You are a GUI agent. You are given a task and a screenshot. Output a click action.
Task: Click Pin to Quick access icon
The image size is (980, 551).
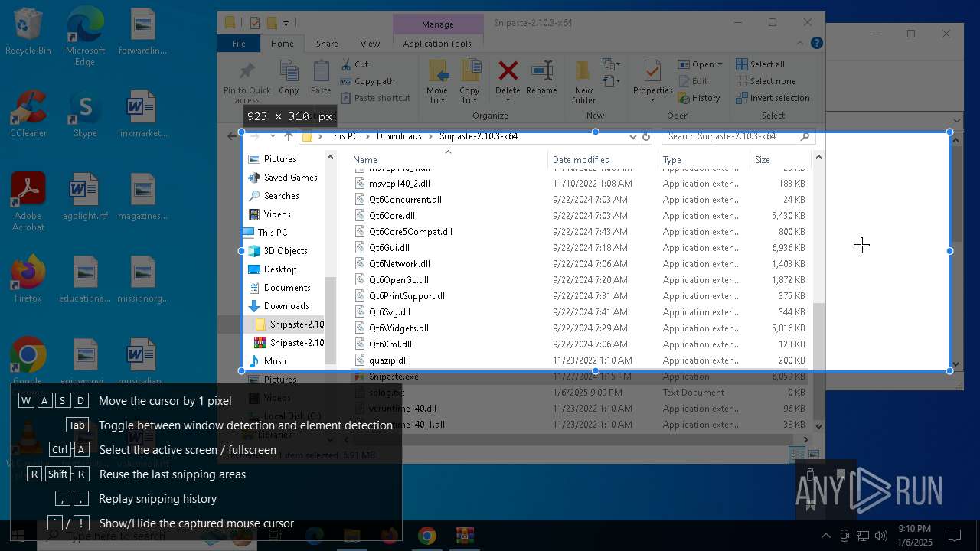247,72
